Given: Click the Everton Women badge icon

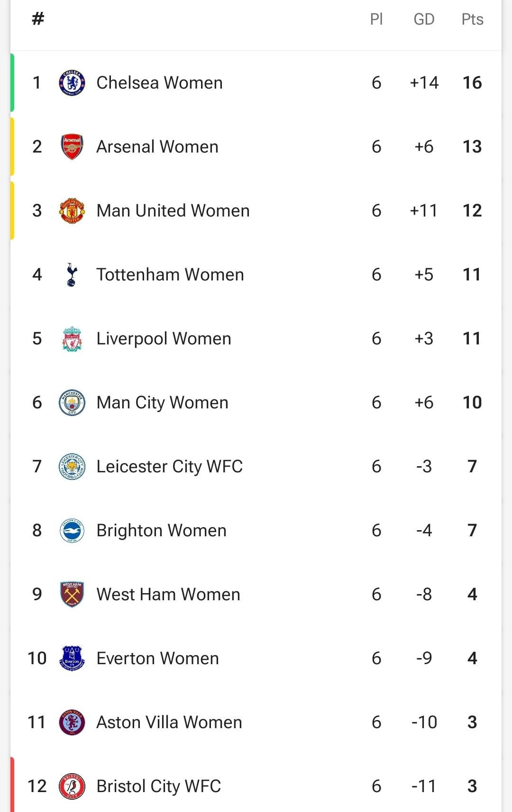Looking at the screenshot, I should 72,659.
